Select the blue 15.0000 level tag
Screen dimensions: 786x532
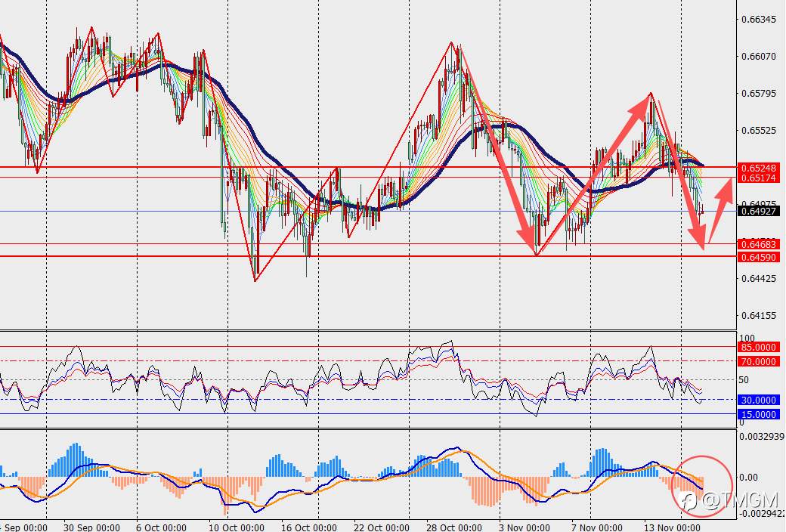[759, 415]
